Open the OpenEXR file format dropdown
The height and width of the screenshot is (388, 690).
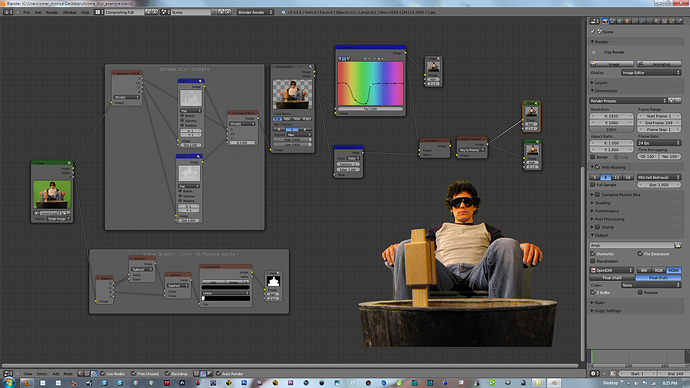pyautogui.click(x=612, y=271)
